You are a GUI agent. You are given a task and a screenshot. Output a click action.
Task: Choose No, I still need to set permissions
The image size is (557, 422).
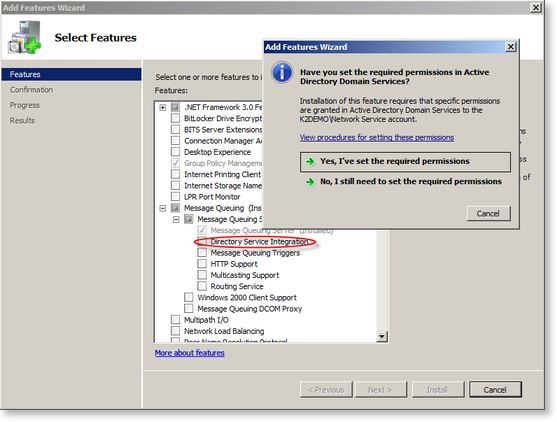[405, 182]
